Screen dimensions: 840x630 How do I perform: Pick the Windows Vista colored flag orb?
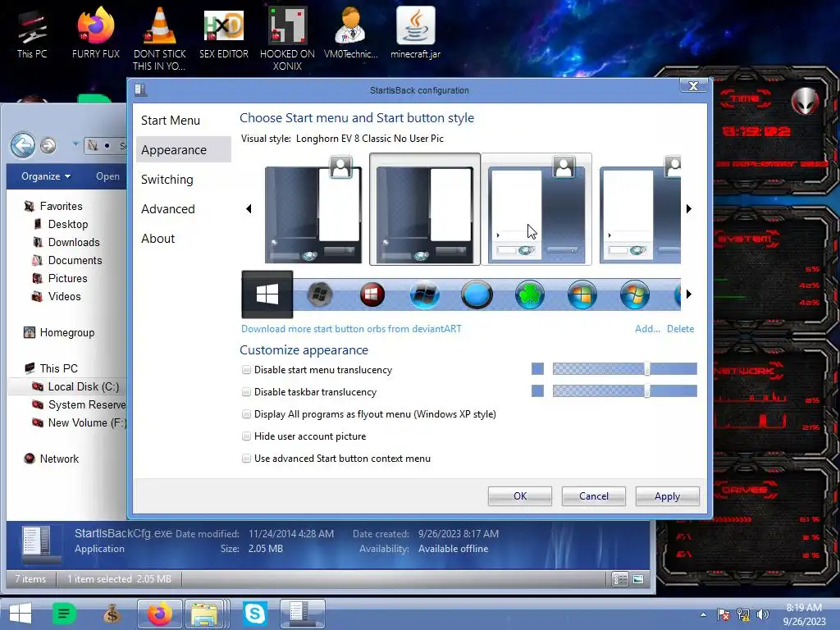582,294
